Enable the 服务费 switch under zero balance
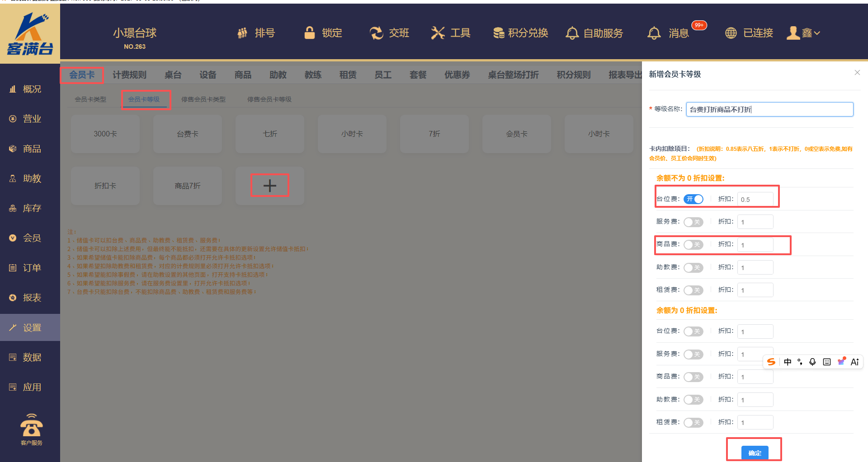 coord(693,355)
